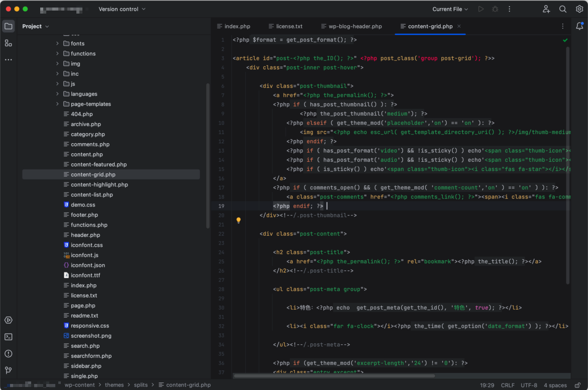Open the IDE Settings gear icon
This screenshot has width=588, height=390.
click(x=579, y=9)
